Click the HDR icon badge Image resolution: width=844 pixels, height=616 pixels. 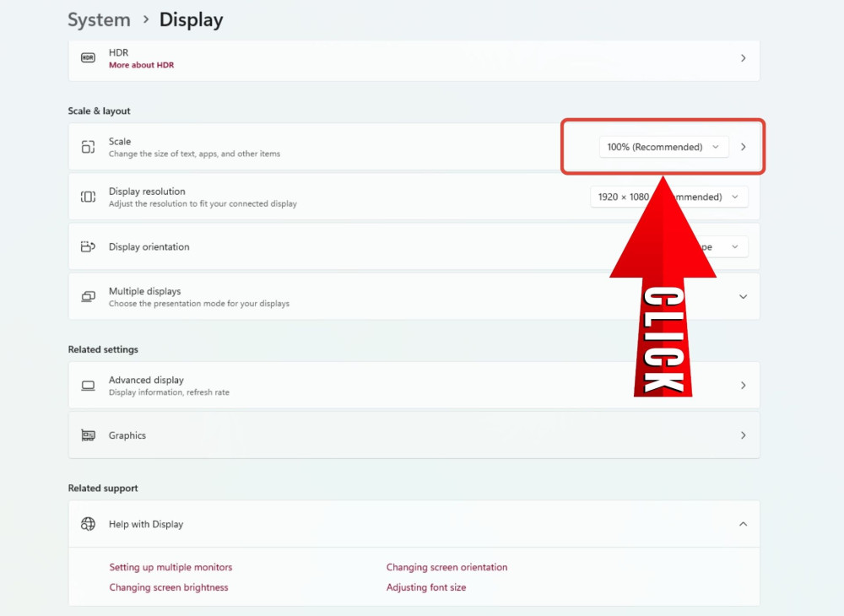(x=88, y=58)
